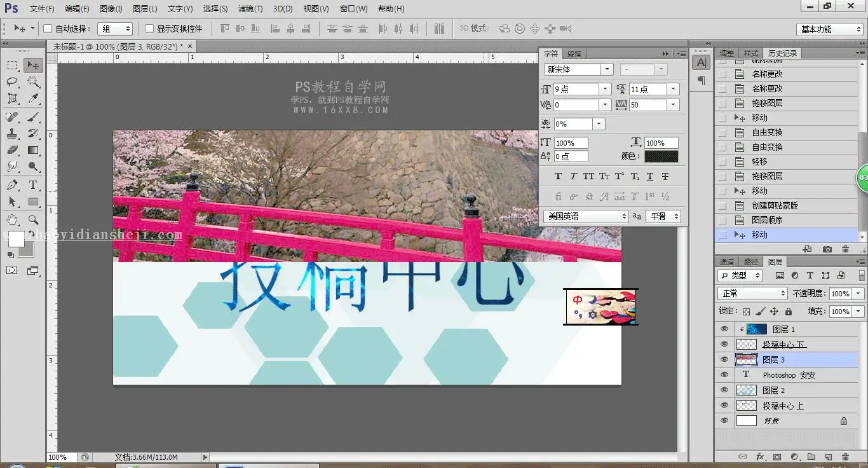
Task: Switch to the 路径 tab
Action: pos(751,262)
